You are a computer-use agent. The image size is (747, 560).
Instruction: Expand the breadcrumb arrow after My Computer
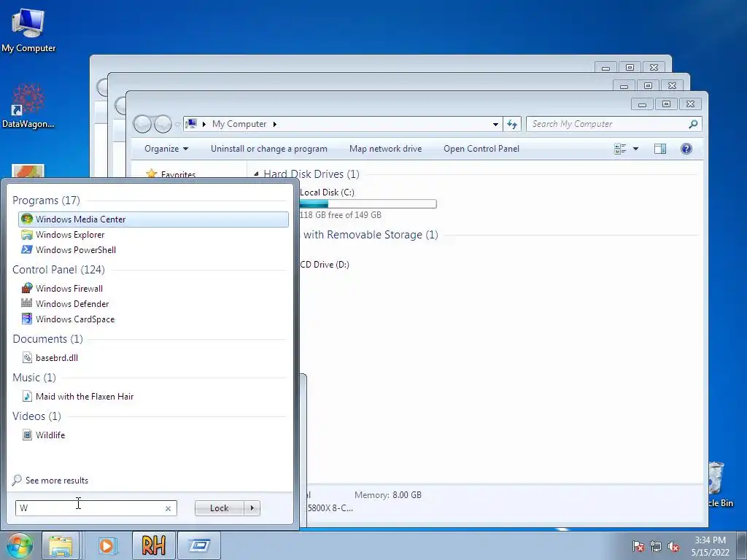(x=275, y=124)
